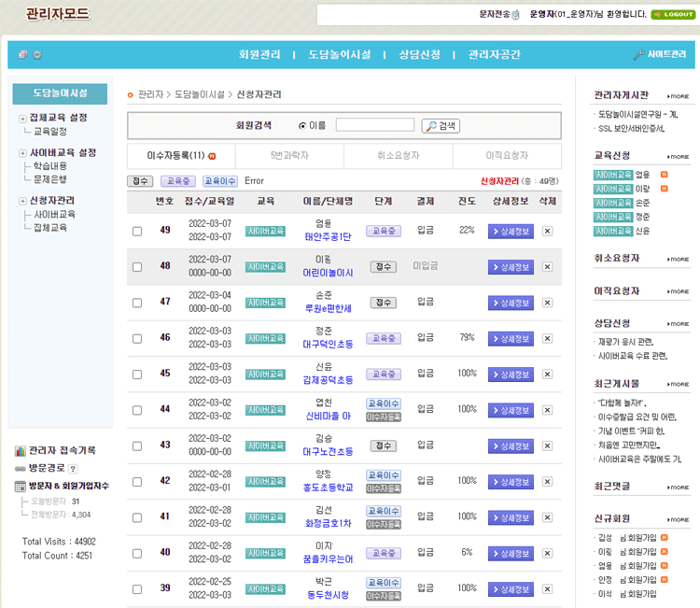
Task: Expand the 신청자관리 tree node
Action: pyautogui.click(x=22, y=201)
